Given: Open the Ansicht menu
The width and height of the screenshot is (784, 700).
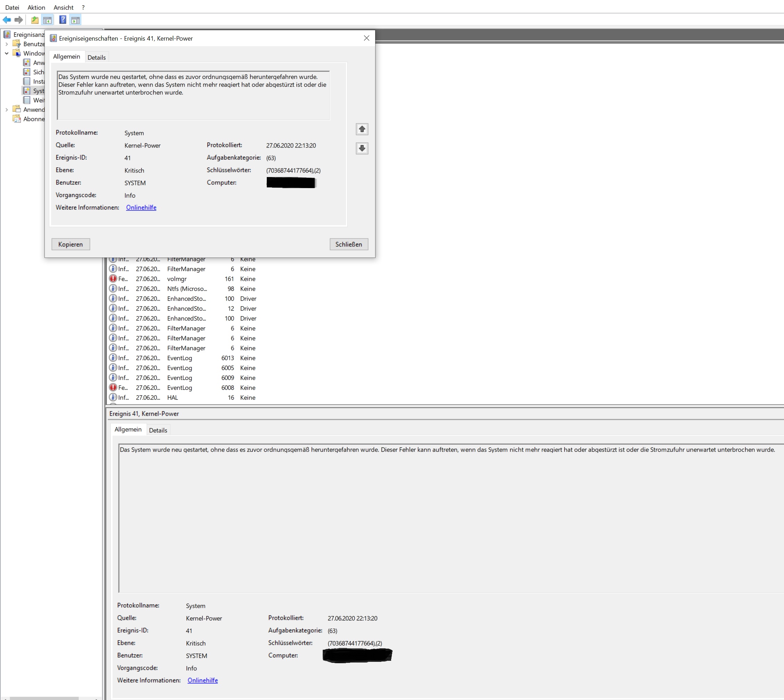Looking at the screenshot, I should click(64, 7).
